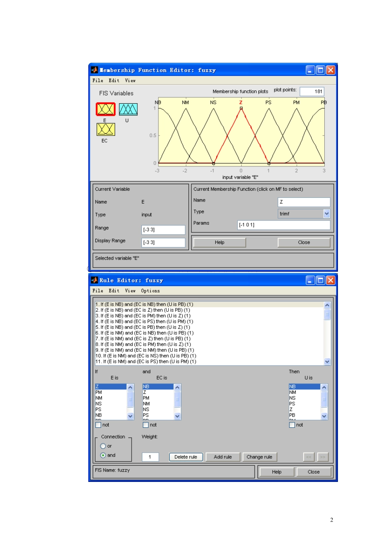Open Options menu in Rule Editor

[x=150, y=291]
